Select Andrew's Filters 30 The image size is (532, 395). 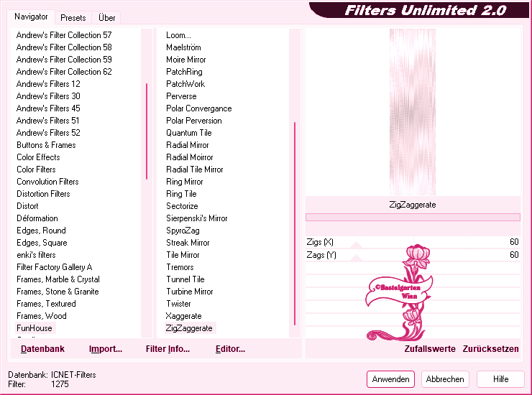[48, 96]
